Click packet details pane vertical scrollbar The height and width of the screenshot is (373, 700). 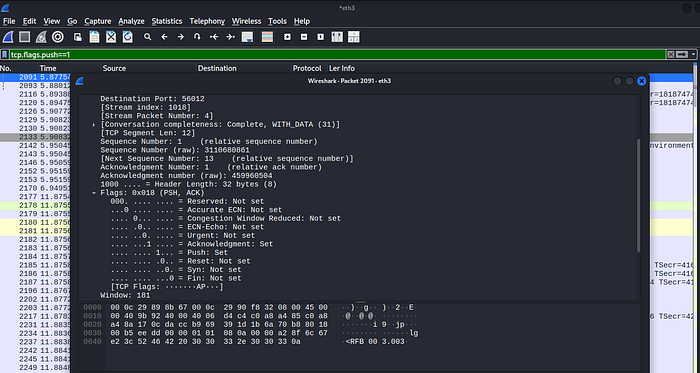pos(638,195)
